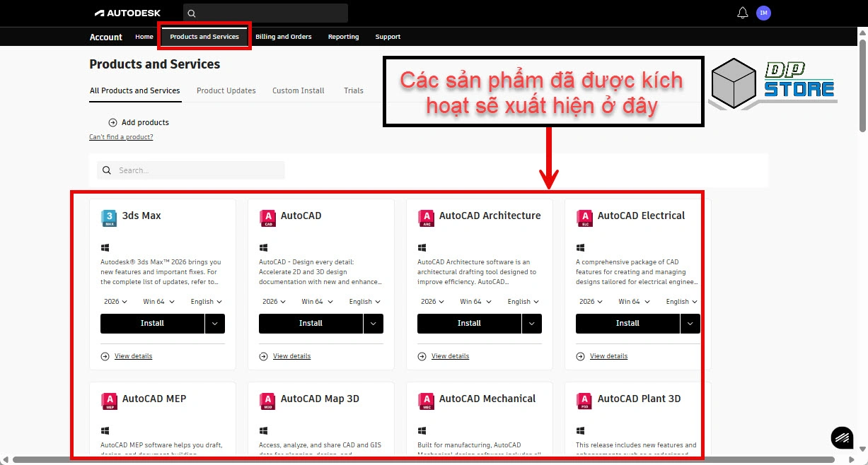Screen dimensions: 868x465
Task: Open View details for AutoCAD Architecture
Action: click(451, 356)
